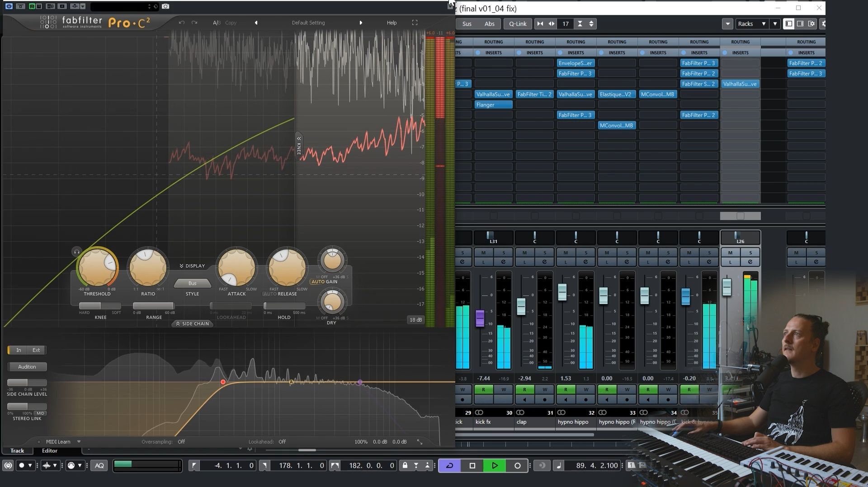Toggle Write automation on hypno hippo channel 32

pos(586,389)
